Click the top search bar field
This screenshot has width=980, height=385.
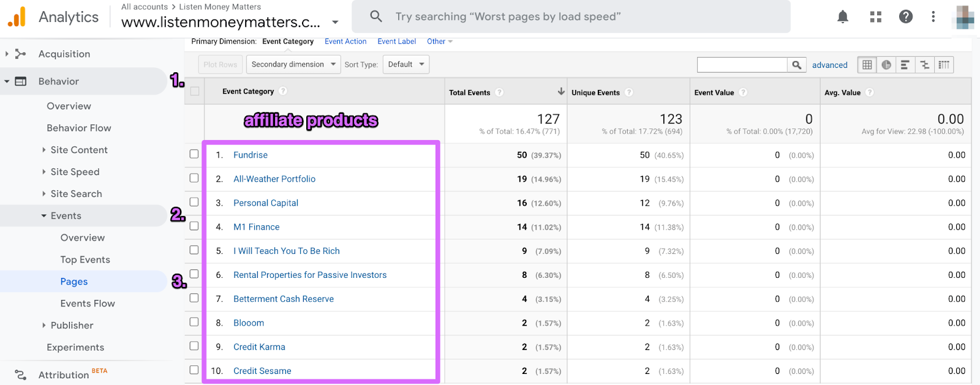(x=571, y=17)
